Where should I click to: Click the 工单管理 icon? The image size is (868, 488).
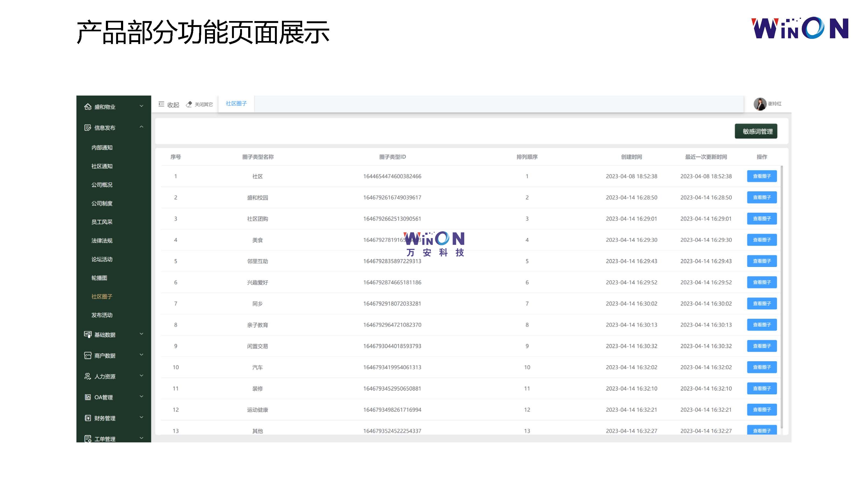(88, 439)
